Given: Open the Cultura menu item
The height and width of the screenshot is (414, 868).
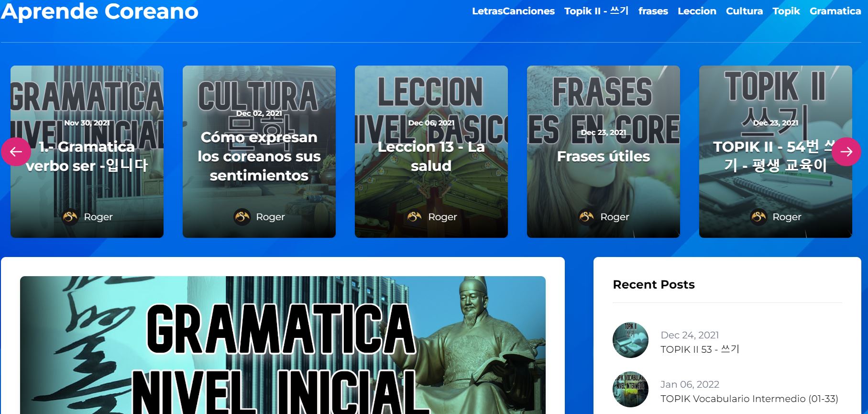Looking at the screenshot, I should coord(744,11).
